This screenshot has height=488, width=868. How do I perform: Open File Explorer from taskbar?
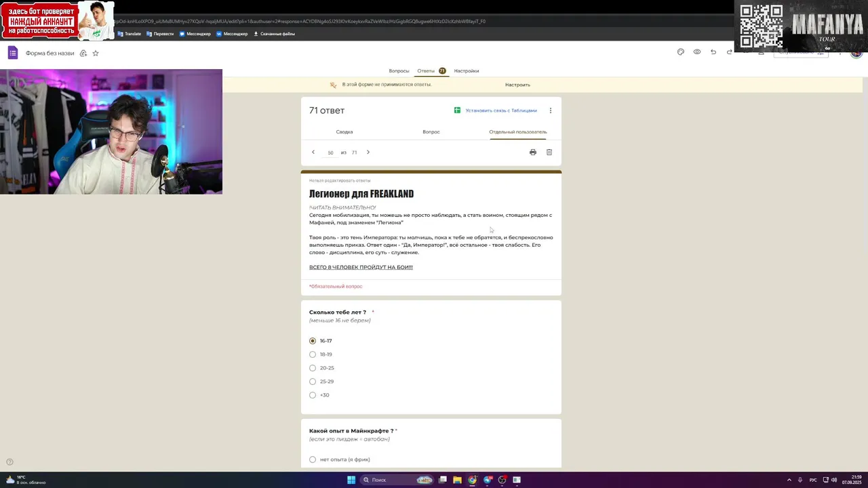click(x=458, y=480)
